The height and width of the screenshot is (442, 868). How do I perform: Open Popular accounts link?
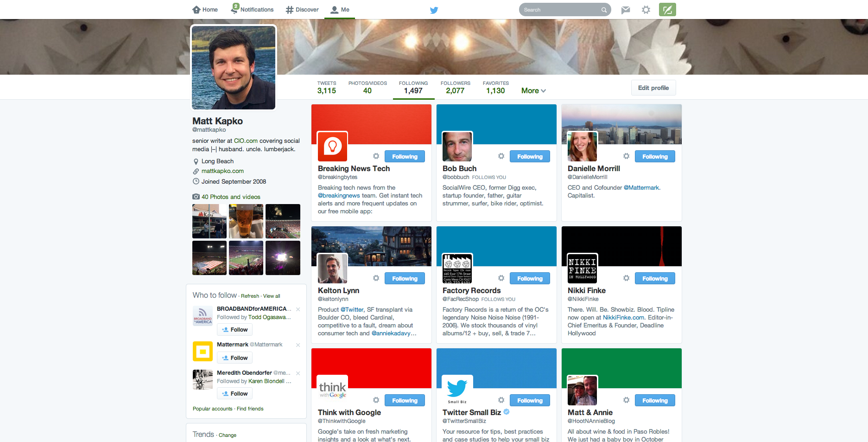coord(213,409)
